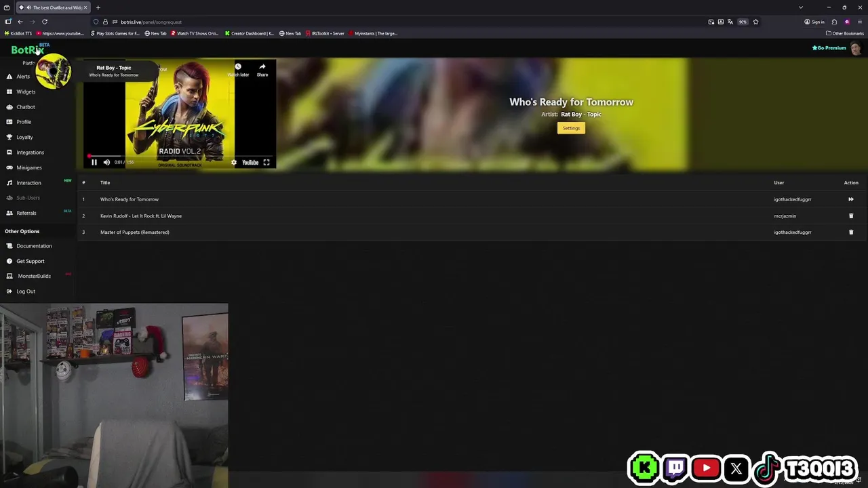This screenshot has width=868, height=488.
Task: Close the BotRix browser tab
Action: (x=85, y=7)
